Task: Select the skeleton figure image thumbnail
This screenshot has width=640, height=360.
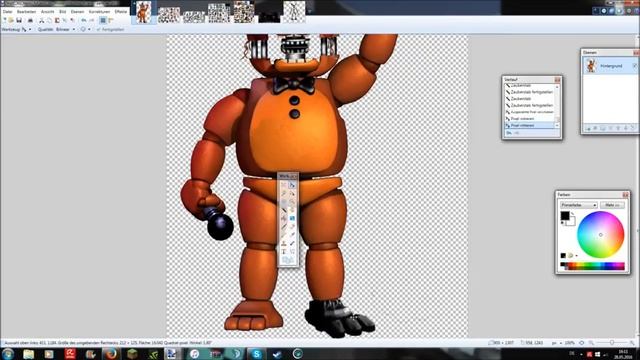Action: tap(294, 12)
